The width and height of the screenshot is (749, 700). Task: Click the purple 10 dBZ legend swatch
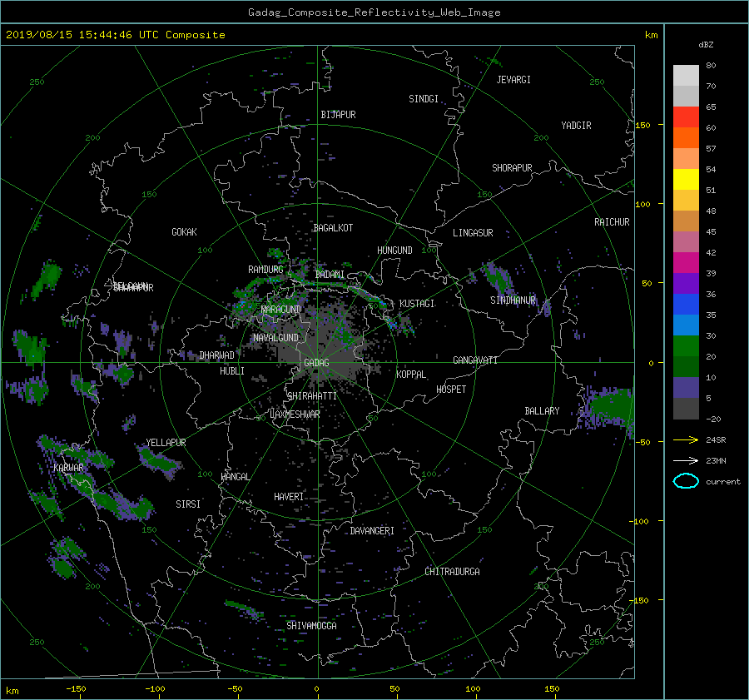tap(686, 388)
